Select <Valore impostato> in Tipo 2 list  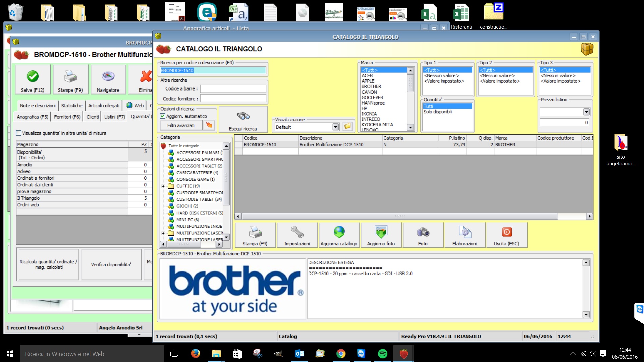coord(500,81)
